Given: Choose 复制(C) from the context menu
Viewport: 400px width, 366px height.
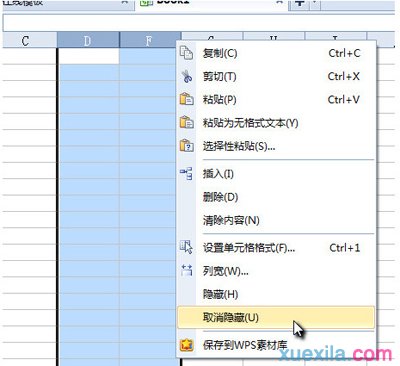Looking at the screenshot, I should (276, 53).
